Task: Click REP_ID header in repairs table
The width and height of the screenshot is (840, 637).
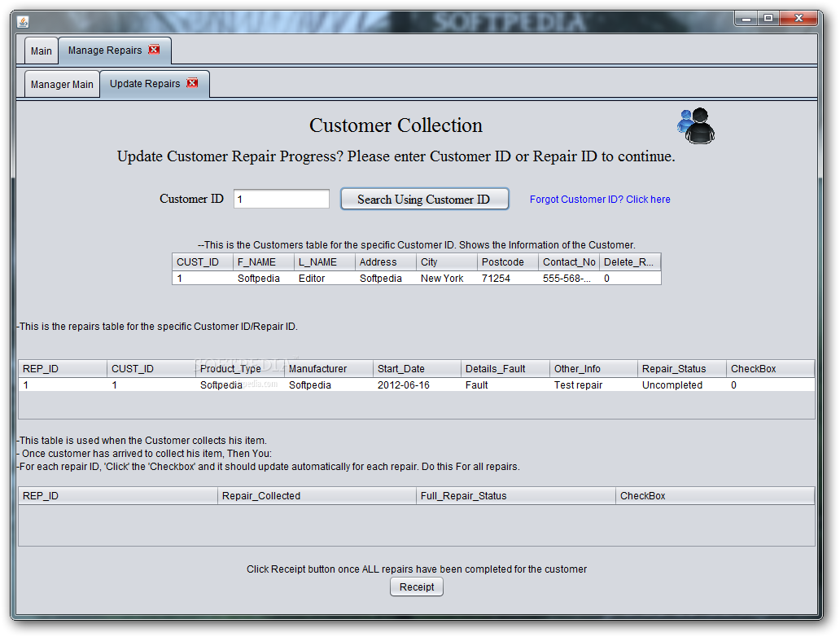Action: click(63, 368)
